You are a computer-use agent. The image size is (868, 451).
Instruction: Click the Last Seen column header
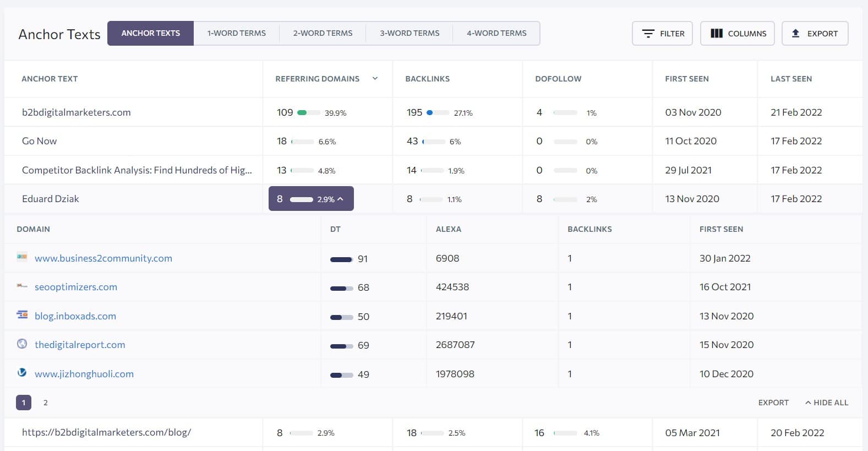(x=791, y=79)
